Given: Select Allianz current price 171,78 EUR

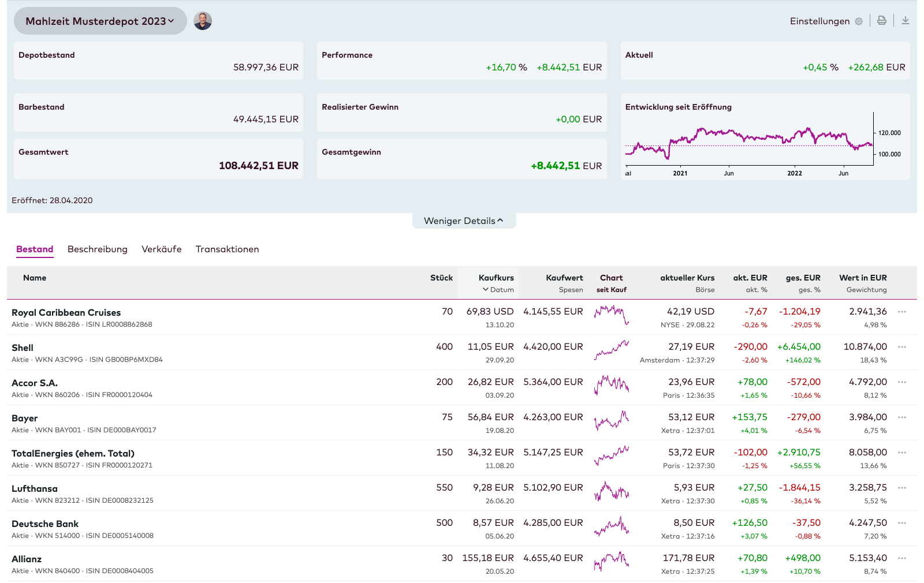Looking at the screenshot, I should coord(688,558).
